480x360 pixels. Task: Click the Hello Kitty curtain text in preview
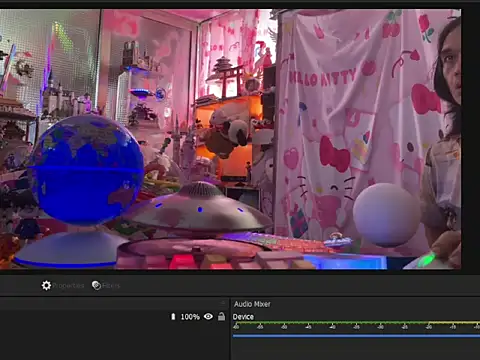(322, 78)
